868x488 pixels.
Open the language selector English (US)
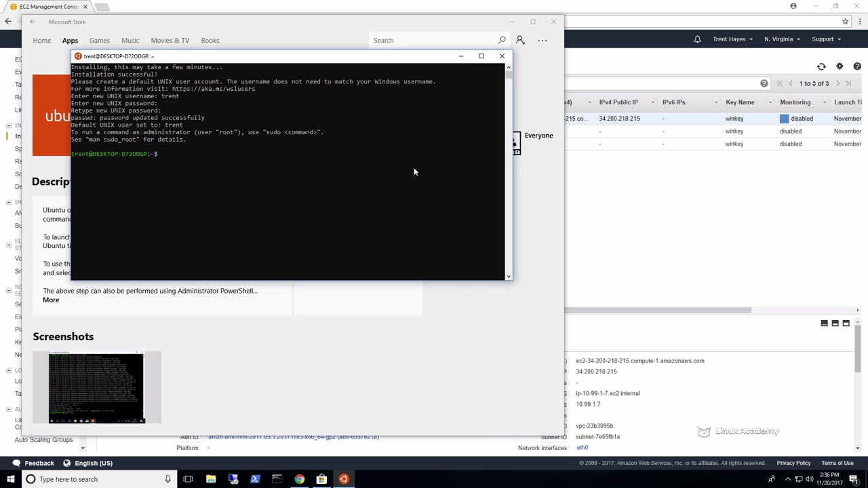87,463
